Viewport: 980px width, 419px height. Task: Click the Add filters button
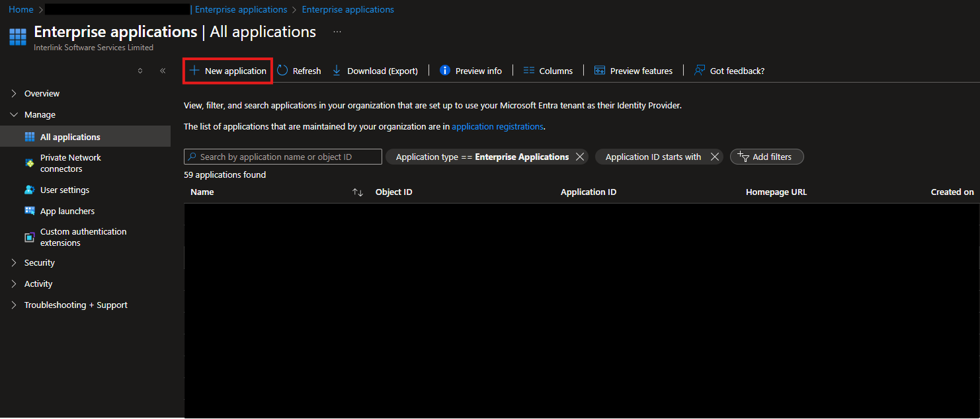(766, 157)
